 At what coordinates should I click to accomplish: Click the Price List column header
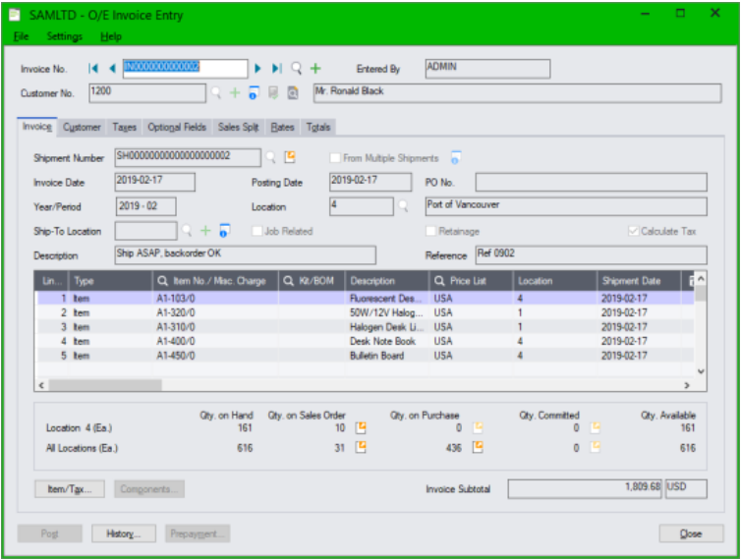471,281
